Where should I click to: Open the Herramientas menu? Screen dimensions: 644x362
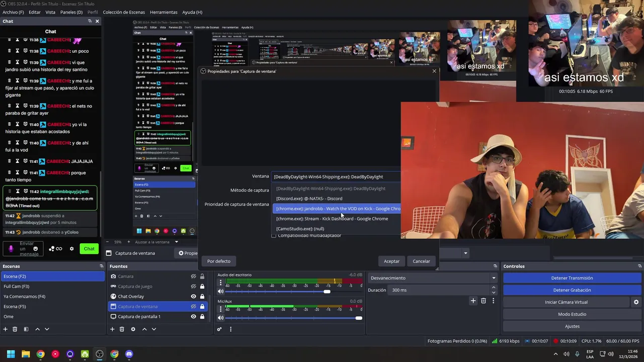coord(164,12)
